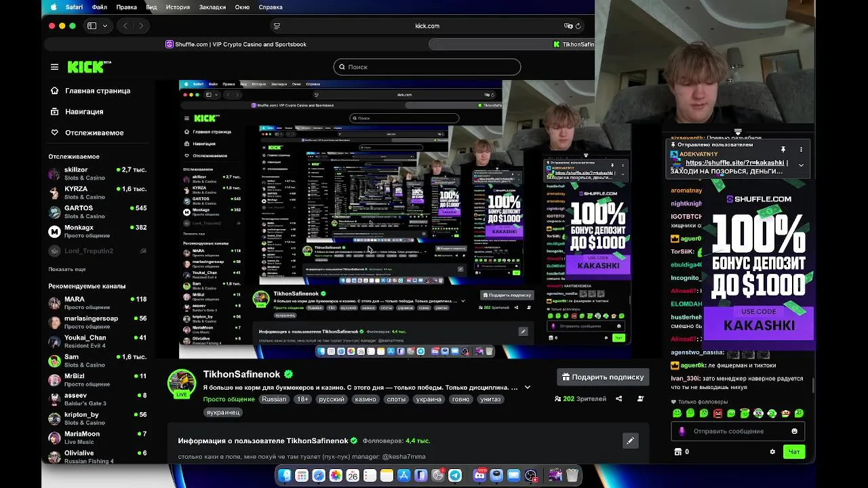Click the слоты tag
868x488 pixels.
[x=396, y=399]
